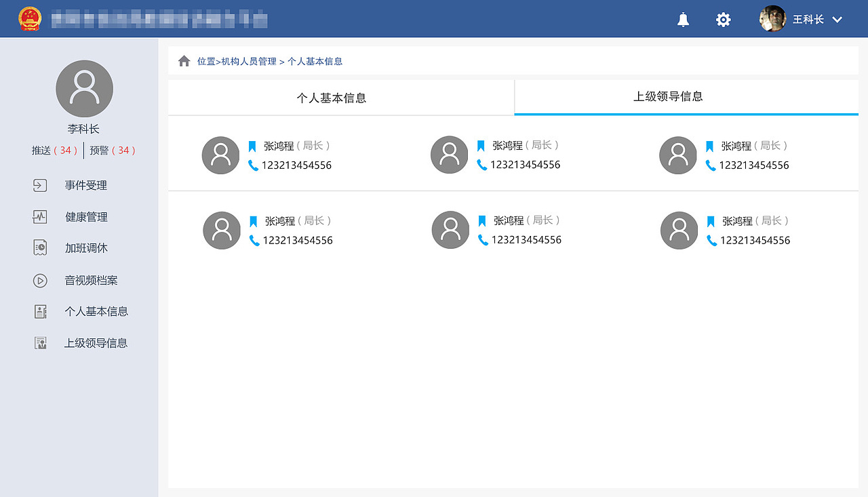Open the notification bell
Screen dimensions: 868x497
click(x=683, y=20)
